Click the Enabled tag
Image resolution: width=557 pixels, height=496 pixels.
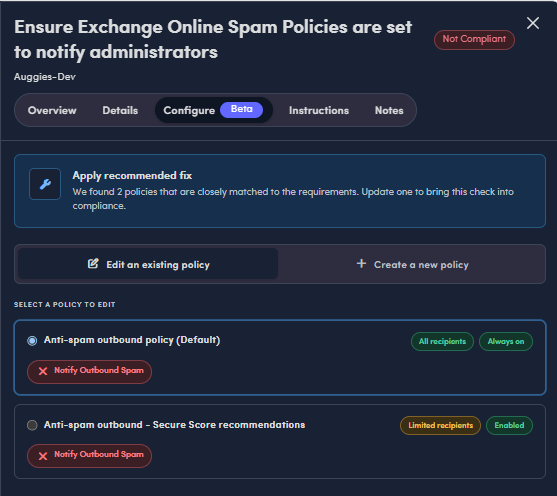click(509, 425)
